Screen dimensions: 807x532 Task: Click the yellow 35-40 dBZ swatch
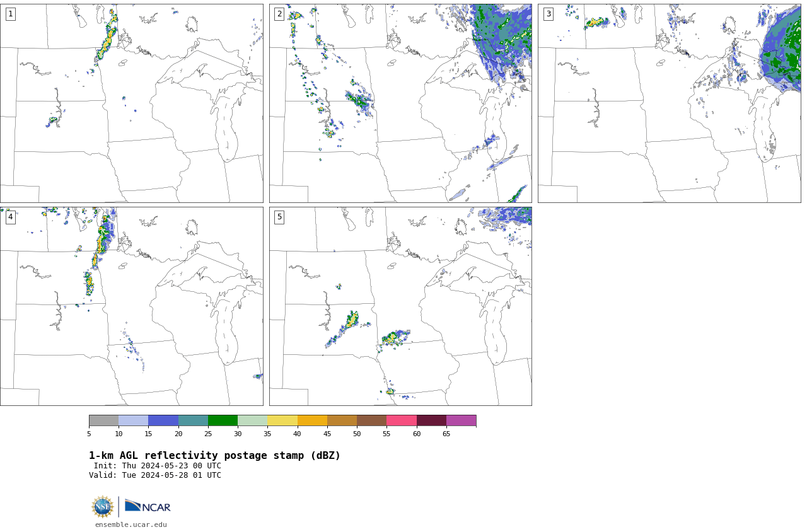point(282,420)
